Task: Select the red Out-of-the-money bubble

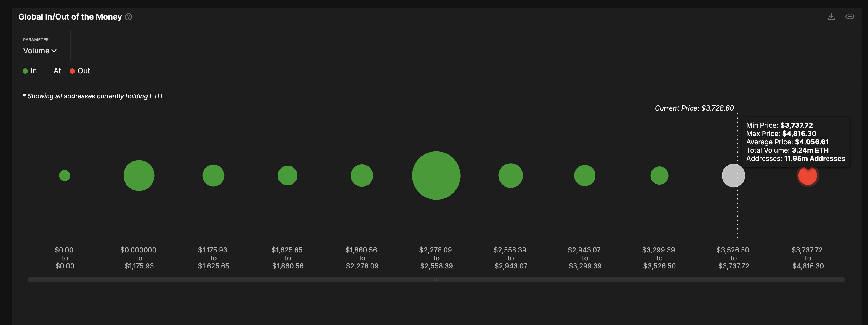Action: click(807, 176)
